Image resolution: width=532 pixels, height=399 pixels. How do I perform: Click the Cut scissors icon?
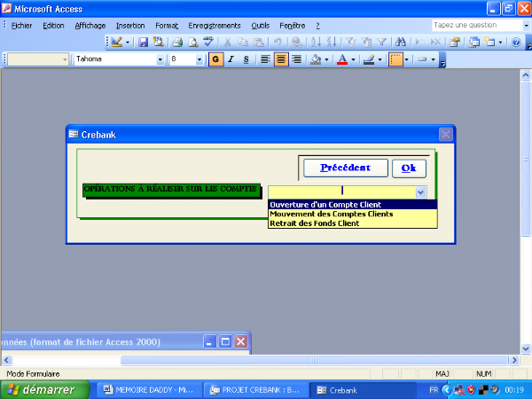pyautogui.click(x=227, y=42)
